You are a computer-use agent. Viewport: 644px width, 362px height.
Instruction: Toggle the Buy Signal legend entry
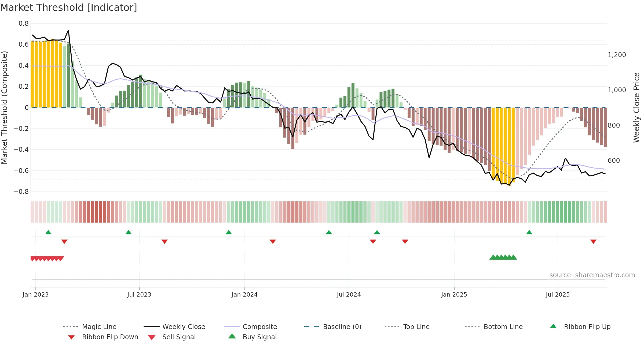(x=252, y=337)
